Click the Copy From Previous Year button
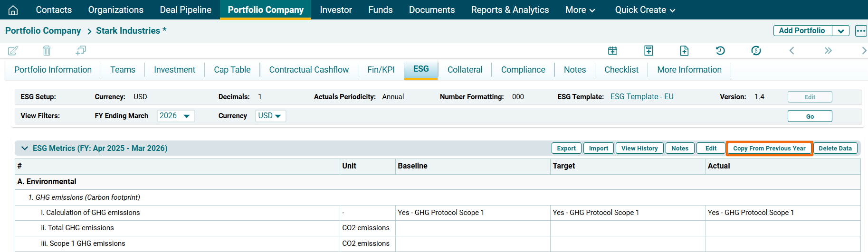The image size is (868, 252). (769, 148)
